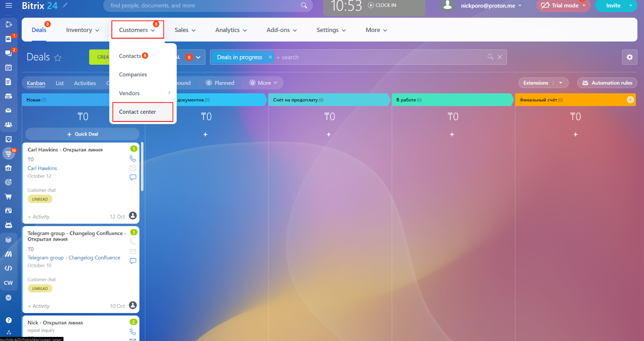Open the Tasks checkmark icon in the sidebar
This screenshot has width=644, height=341.
coord(8,139)
